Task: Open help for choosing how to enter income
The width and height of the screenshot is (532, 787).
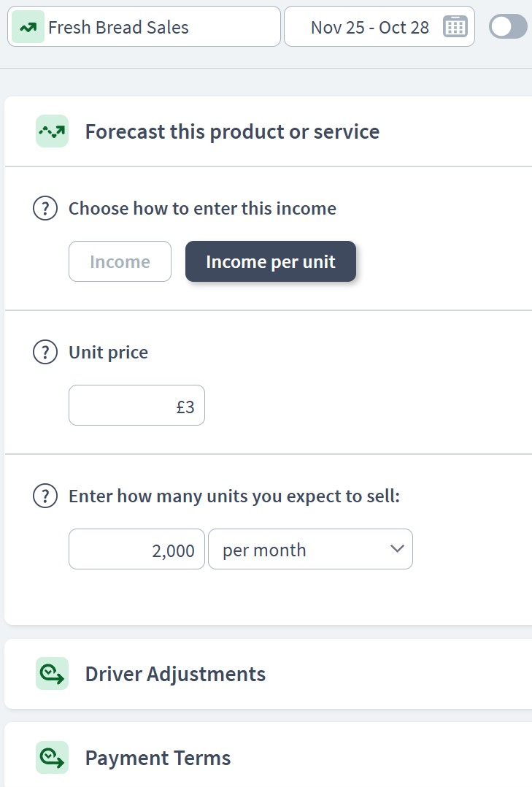Action: click(x=45, y=208)
